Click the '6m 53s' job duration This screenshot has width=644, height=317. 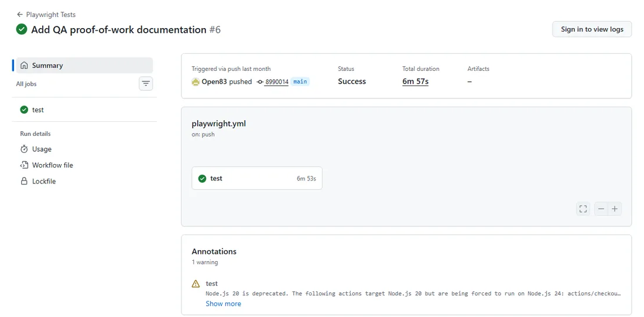(306, 179)
